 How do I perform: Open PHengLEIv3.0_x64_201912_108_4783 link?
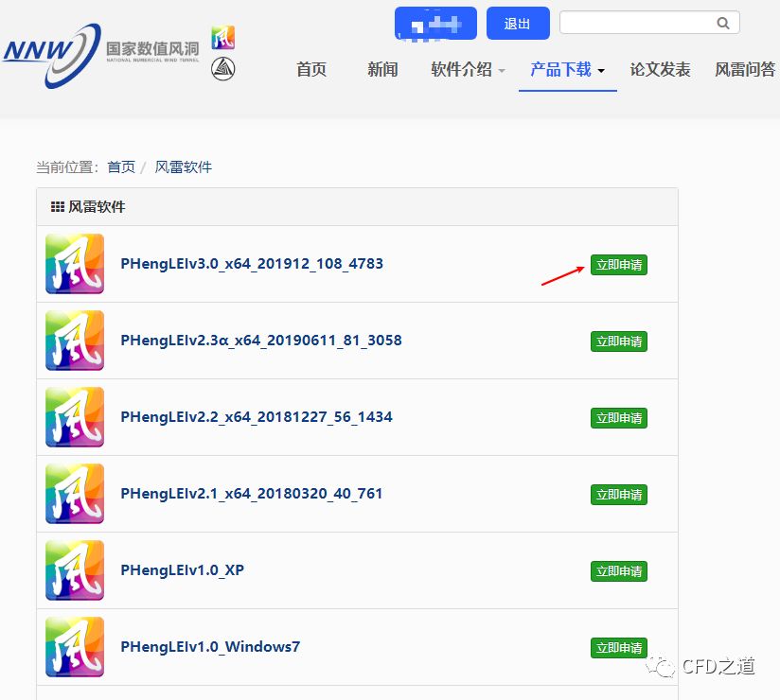pos(252,264)
